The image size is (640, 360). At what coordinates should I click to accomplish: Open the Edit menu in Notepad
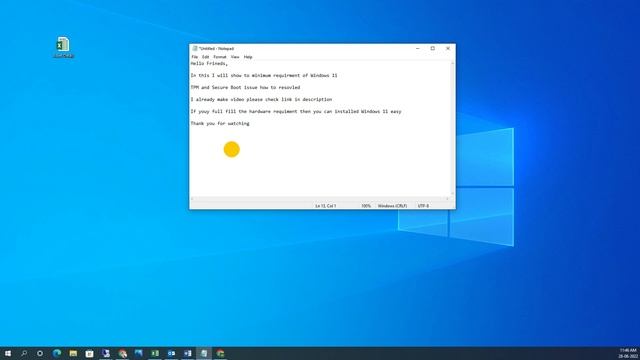click(x=206, y=57)
